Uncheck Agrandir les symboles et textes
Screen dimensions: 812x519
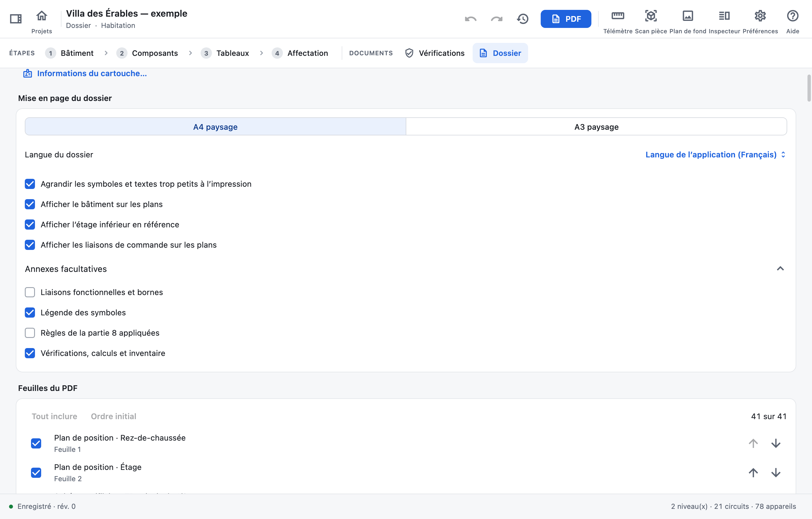(x=30, y=184)
